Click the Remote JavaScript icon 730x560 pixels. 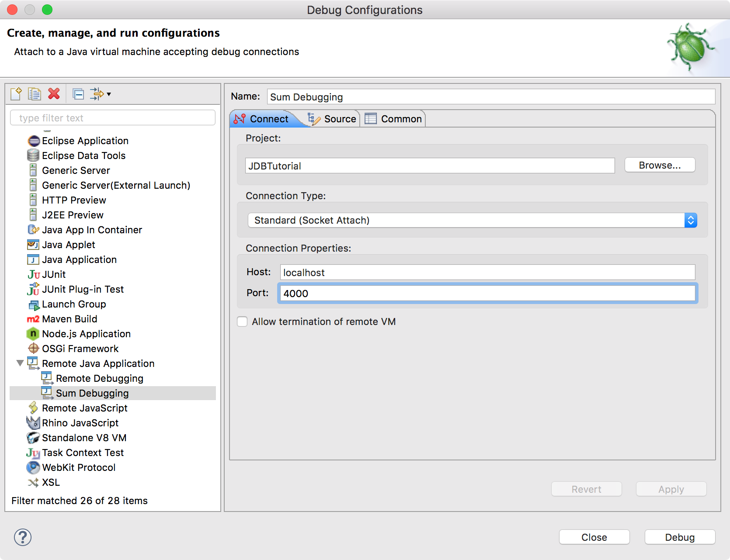click(33, 408)
